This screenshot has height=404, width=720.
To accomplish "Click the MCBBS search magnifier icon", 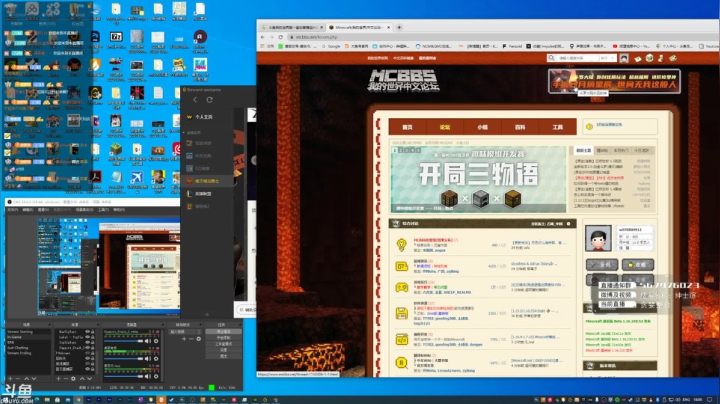I will [x=551, y=58].
